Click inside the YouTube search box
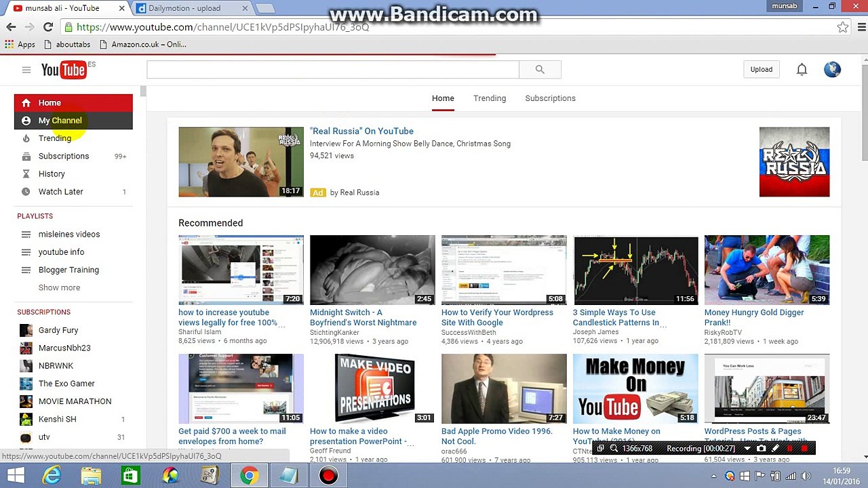The width and height of the screenshot is (868, 488). coord(333,69)
